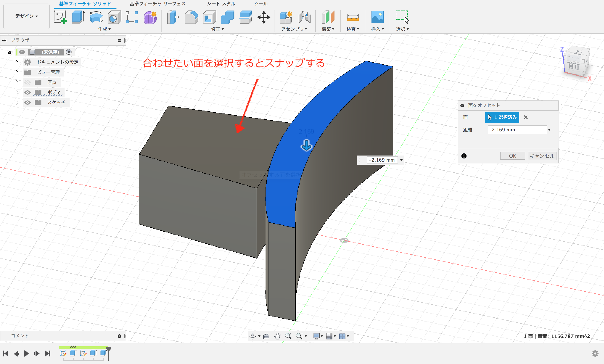Click the Move/Copy cross-arrows icon

pyautogui.click(x=264, y=17)
